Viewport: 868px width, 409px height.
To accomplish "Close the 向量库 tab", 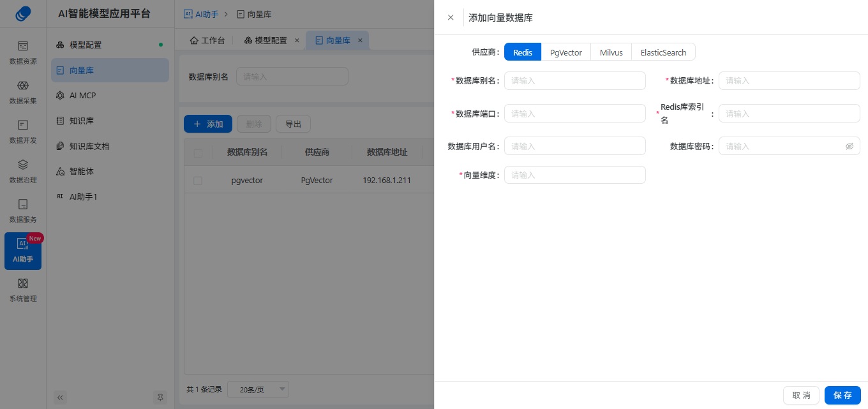I will point(360,40).
